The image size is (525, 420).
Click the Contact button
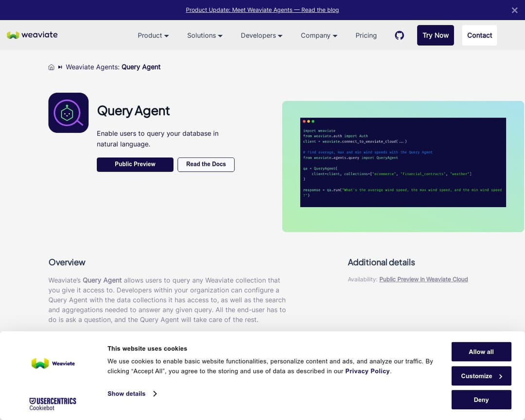(x=479, y=35)
